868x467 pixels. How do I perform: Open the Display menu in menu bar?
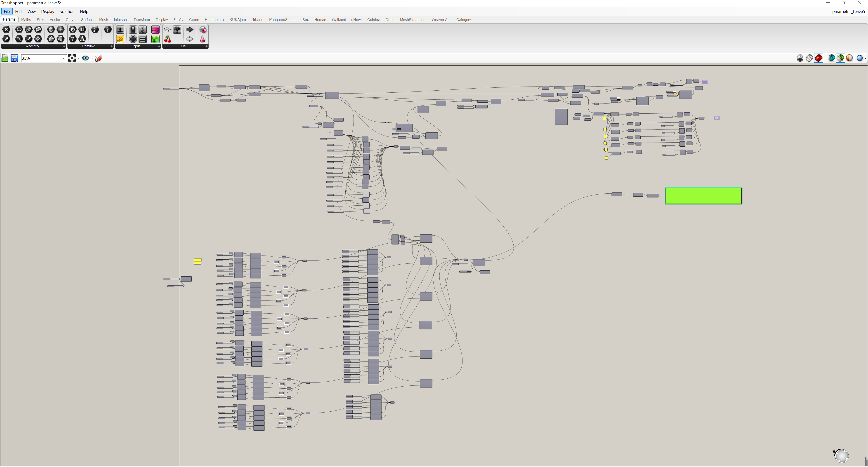tap(47, 12)
